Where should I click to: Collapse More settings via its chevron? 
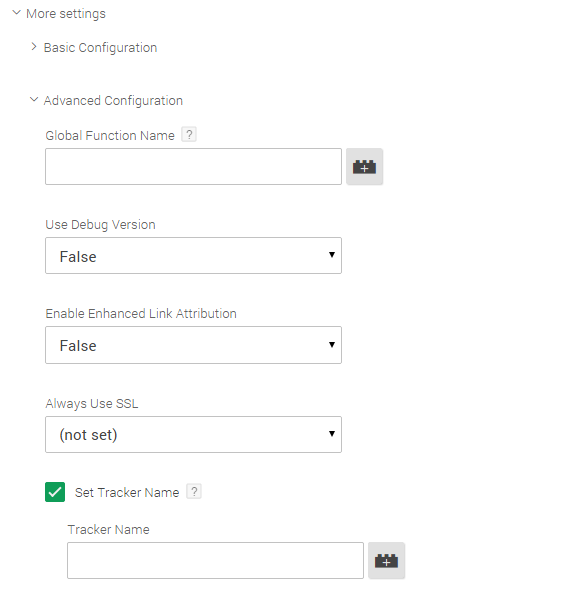[x=16, y=13]
